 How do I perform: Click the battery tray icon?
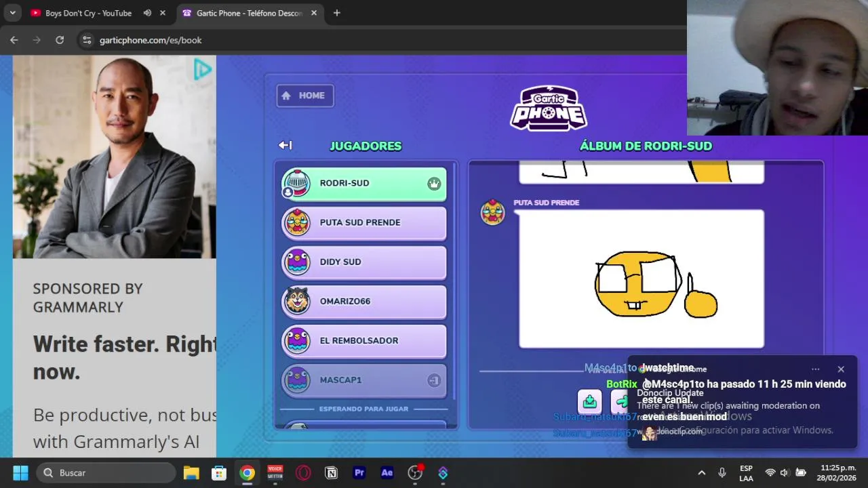tap(801, 472)
